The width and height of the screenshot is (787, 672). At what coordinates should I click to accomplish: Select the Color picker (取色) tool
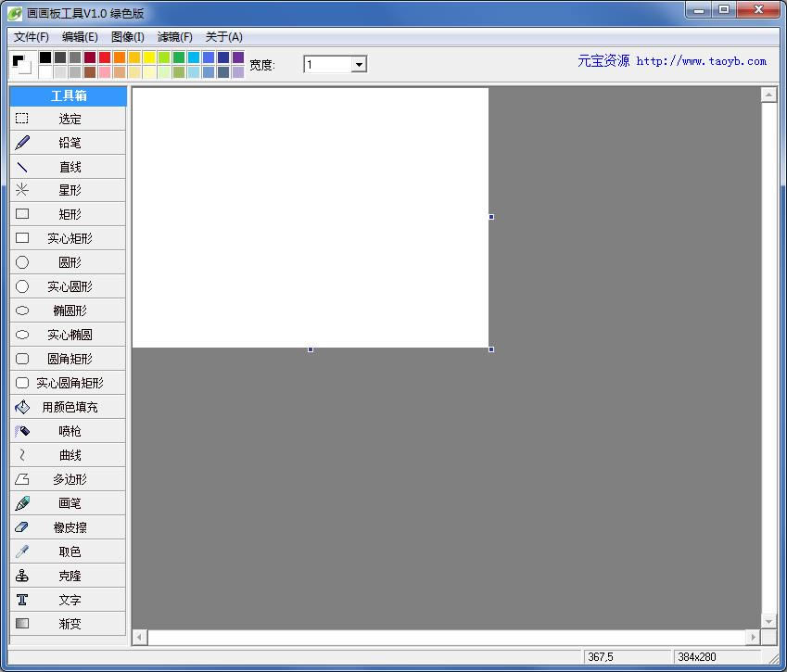[69, 552]
